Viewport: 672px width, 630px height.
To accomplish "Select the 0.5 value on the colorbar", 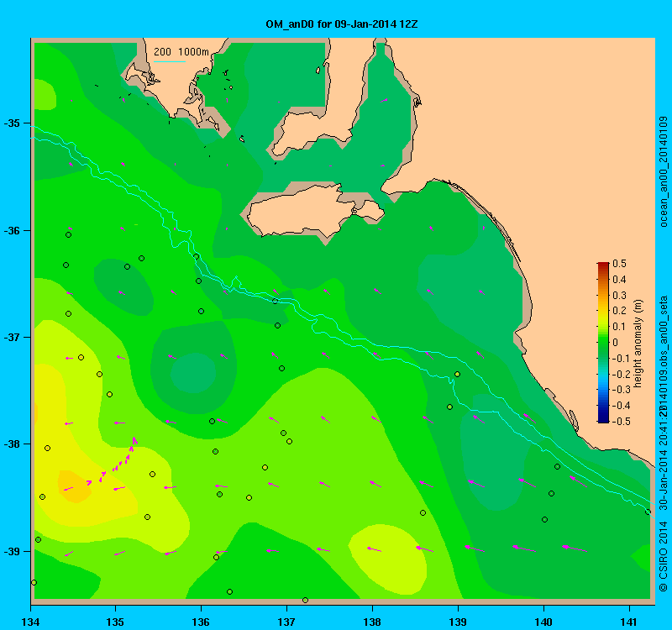I will 619,264.
